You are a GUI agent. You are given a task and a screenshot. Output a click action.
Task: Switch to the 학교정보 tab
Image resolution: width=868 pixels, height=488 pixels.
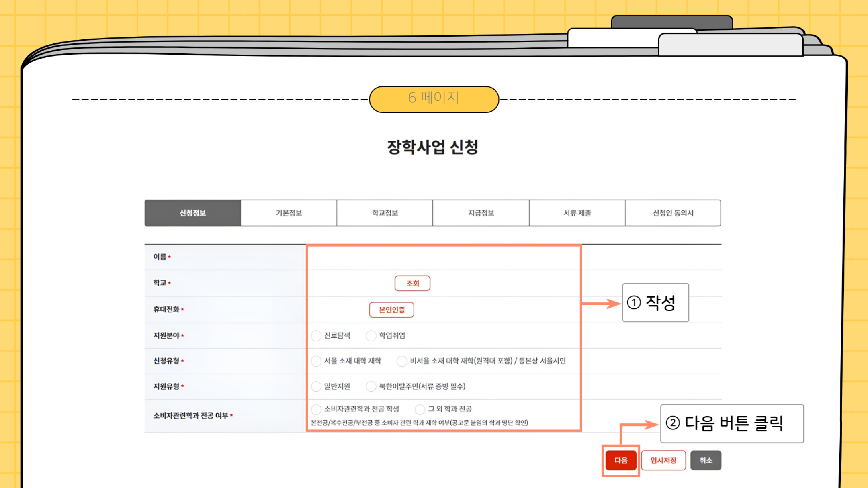pos(385,213)
